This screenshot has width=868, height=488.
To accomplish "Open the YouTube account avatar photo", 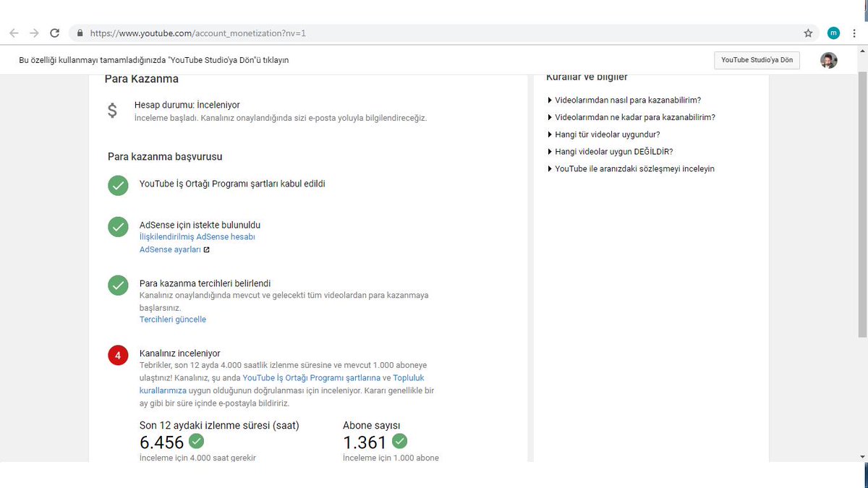I will point(829,60).
